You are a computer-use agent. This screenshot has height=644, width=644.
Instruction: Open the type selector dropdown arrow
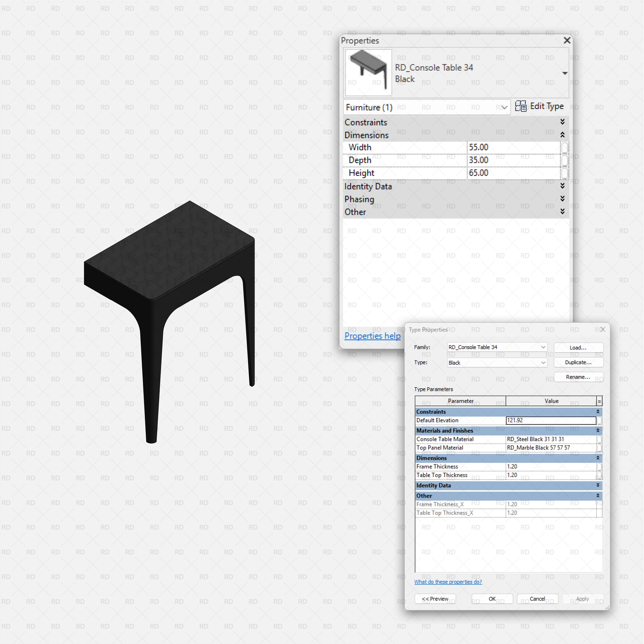(x=565, y=73)
